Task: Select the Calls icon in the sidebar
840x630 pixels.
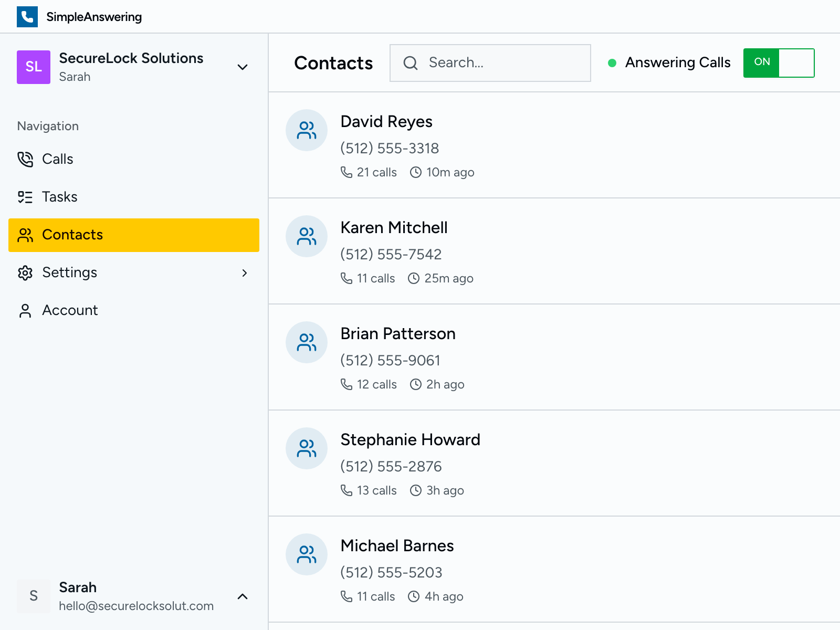Action: pyautogui.click(x=25, y=159)
